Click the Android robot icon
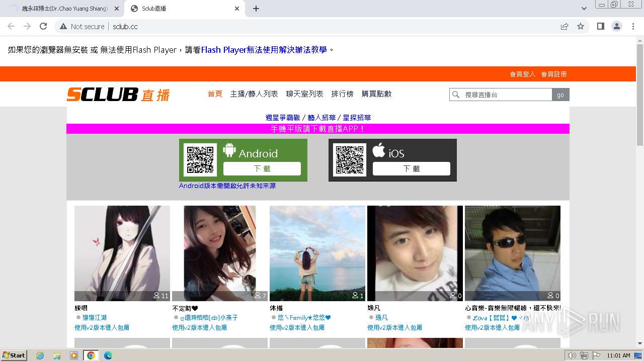This screenshot has height=362, width=644. [229, 149]
